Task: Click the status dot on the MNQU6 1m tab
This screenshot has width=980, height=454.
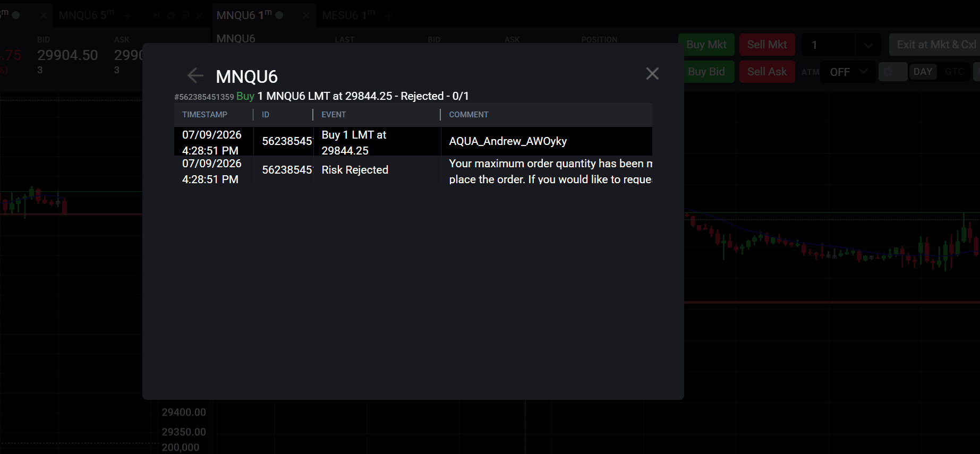Action: click(279, 15)
